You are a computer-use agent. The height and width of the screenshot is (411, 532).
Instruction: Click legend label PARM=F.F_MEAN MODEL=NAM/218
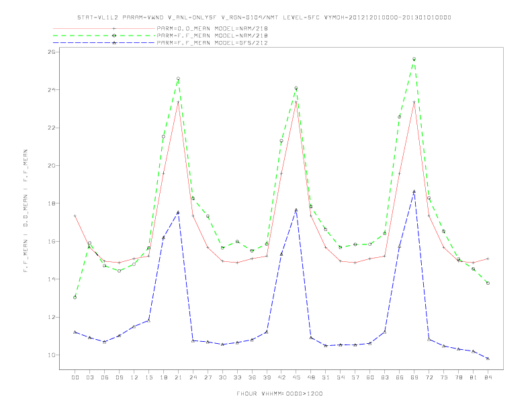pos(212,36)
